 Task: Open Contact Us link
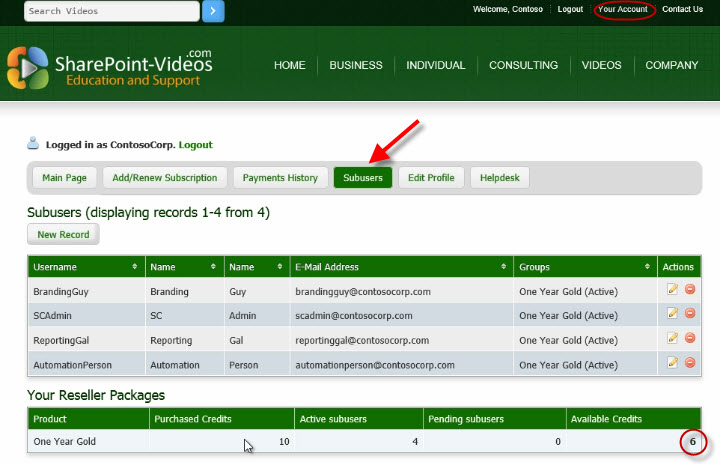click(x=682, y=9)
